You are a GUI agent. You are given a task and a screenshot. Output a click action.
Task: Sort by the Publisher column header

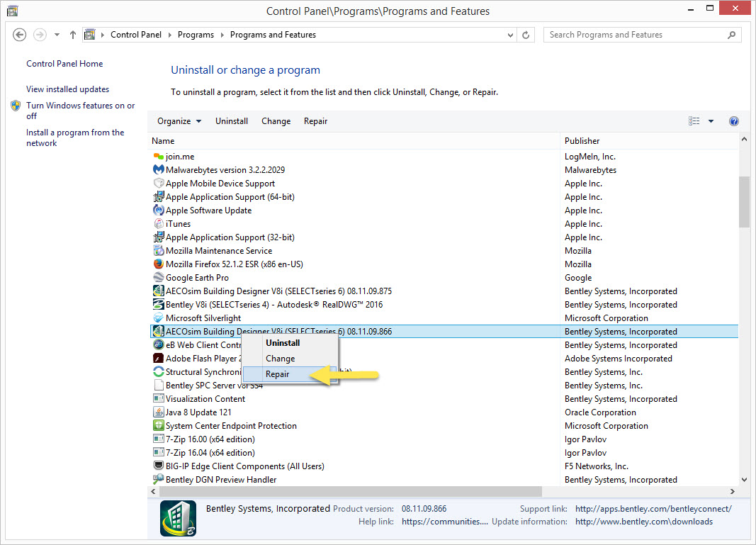click(649, 141)
